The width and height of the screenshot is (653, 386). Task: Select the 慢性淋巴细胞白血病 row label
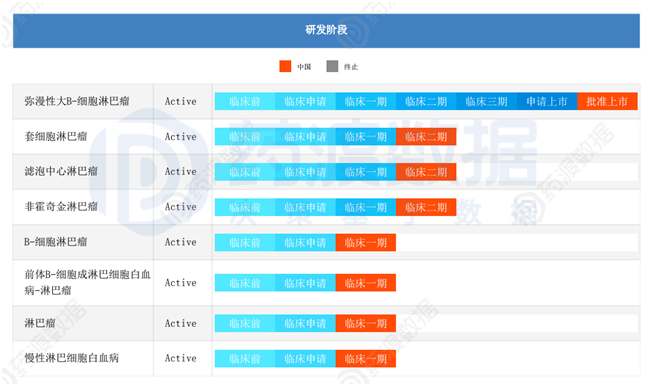pyautogui.click(x=72, y=358)
